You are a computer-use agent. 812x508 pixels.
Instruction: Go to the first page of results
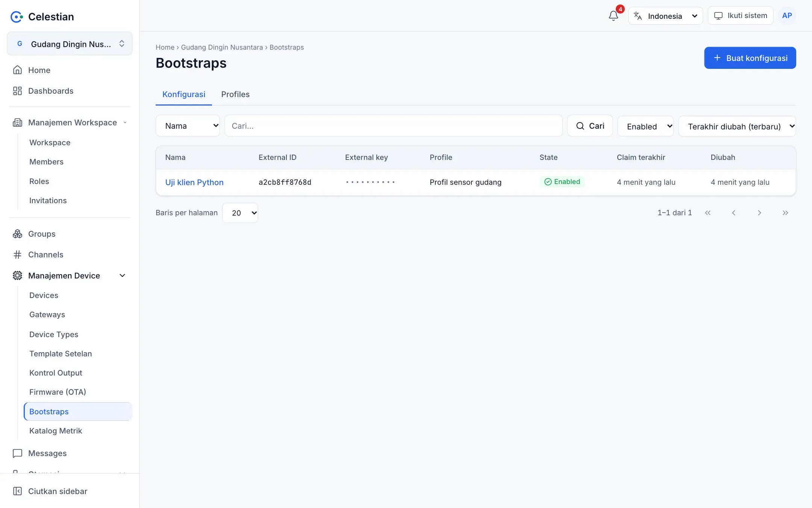click(x=707, y=213)
